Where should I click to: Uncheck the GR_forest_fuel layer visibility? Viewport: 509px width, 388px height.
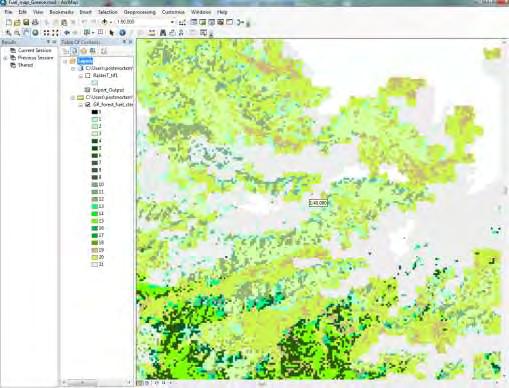click(88, 105)
